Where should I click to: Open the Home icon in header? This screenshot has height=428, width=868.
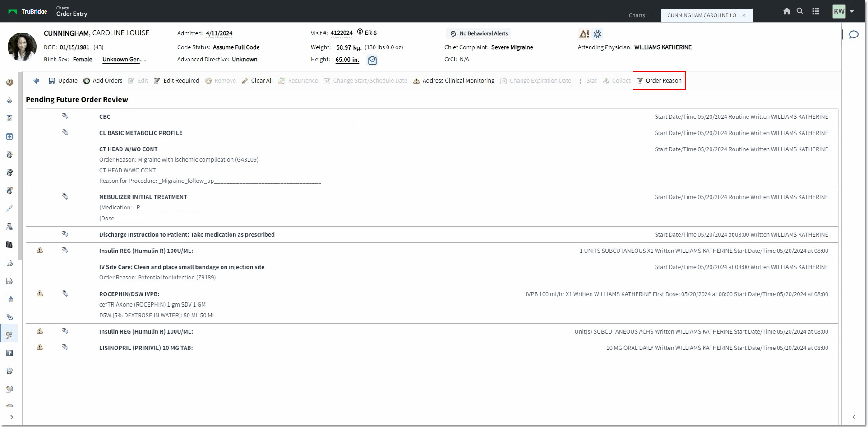pos(786,11)
